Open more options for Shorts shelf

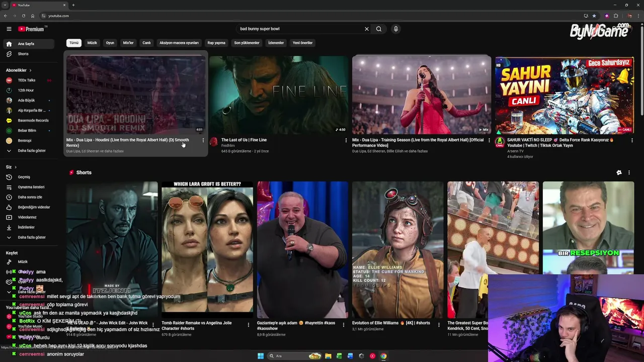pos(629,172)
